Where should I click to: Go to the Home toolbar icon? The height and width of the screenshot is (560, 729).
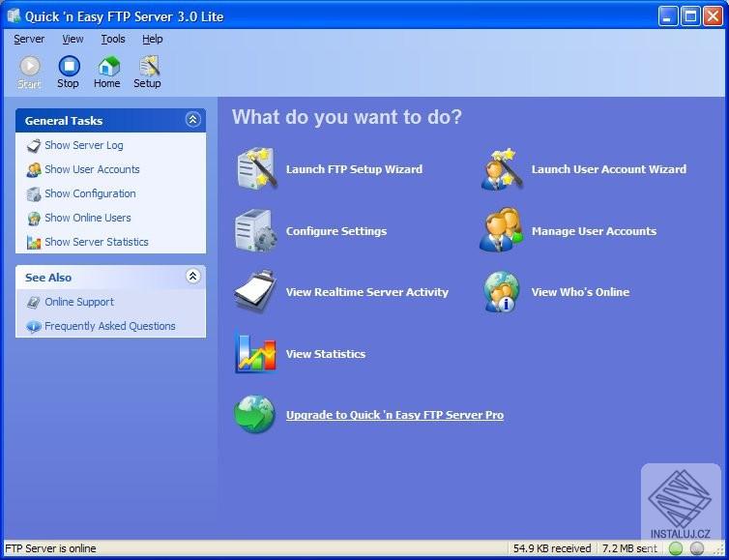[x=108, y=67]
